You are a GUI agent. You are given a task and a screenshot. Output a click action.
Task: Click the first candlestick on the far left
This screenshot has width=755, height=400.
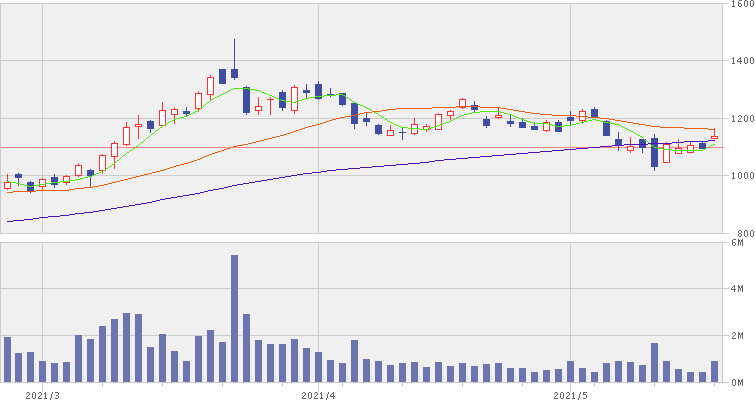(x=8, y=185)
